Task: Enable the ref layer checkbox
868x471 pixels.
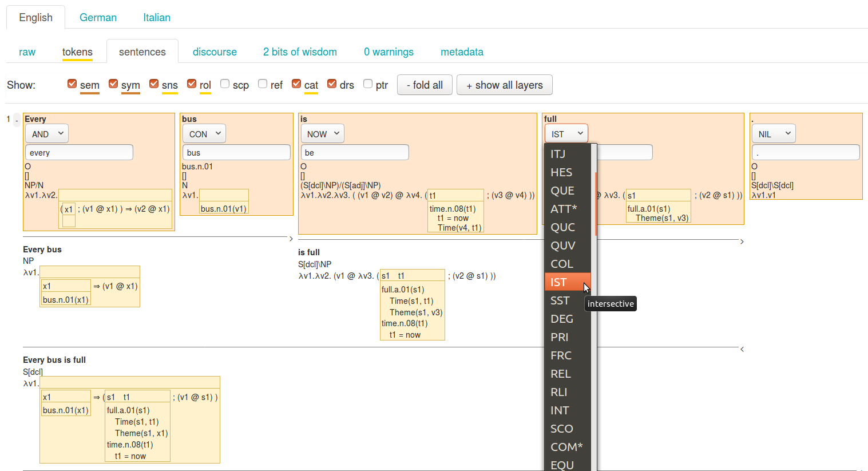Action: pyautogui.click(x=263, y=84)
